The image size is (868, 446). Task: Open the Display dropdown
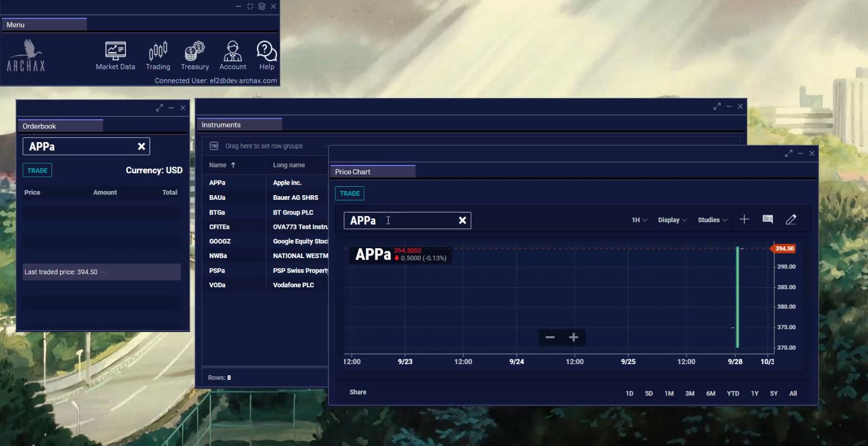coord(672,220)
